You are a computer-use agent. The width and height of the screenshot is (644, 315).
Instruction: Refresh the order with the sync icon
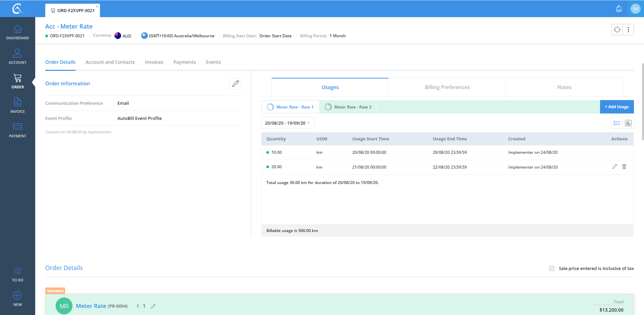(617, 30)
